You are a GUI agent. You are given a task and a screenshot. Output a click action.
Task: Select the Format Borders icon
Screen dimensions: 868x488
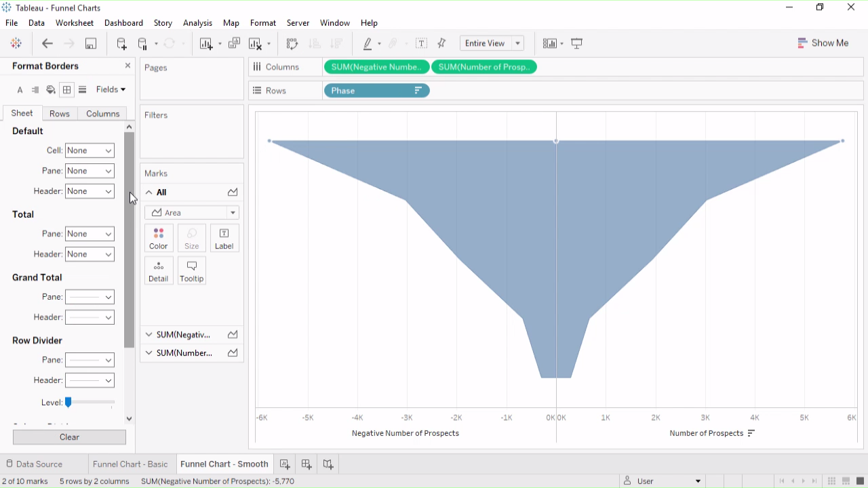point(66,89)
